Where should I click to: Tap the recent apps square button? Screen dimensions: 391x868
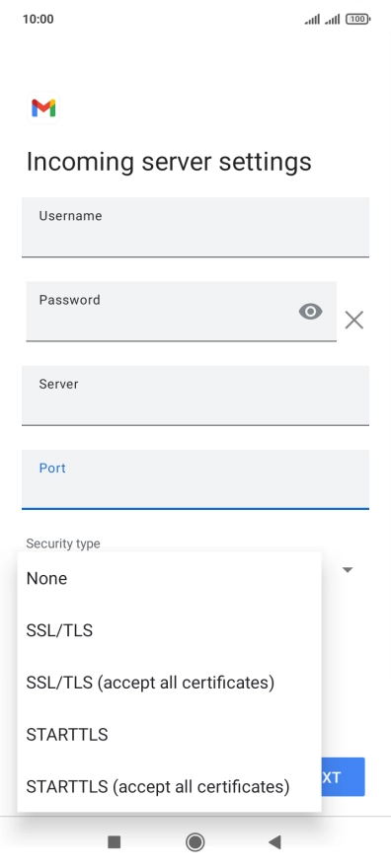[115, 842]
